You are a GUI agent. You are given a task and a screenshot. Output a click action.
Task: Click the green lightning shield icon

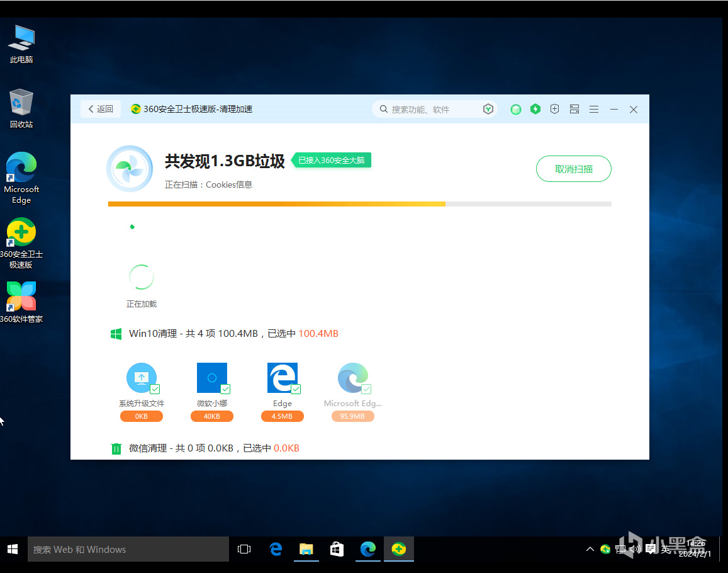535,109
